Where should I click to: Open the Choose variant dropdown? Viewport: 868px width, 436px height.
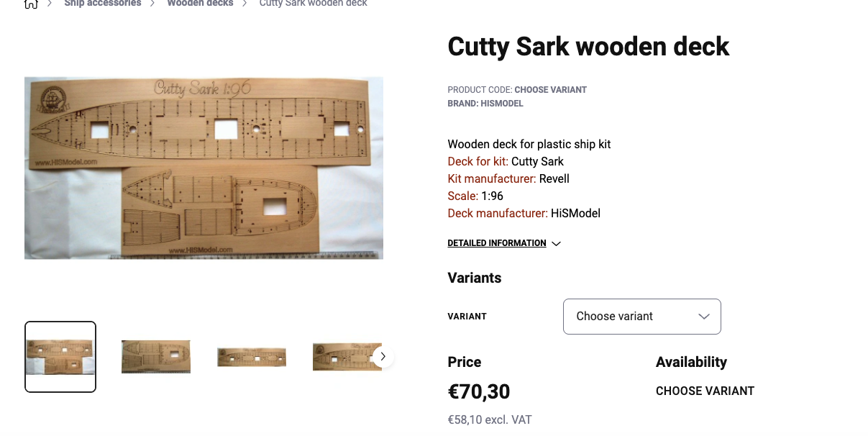click(641, 317)
